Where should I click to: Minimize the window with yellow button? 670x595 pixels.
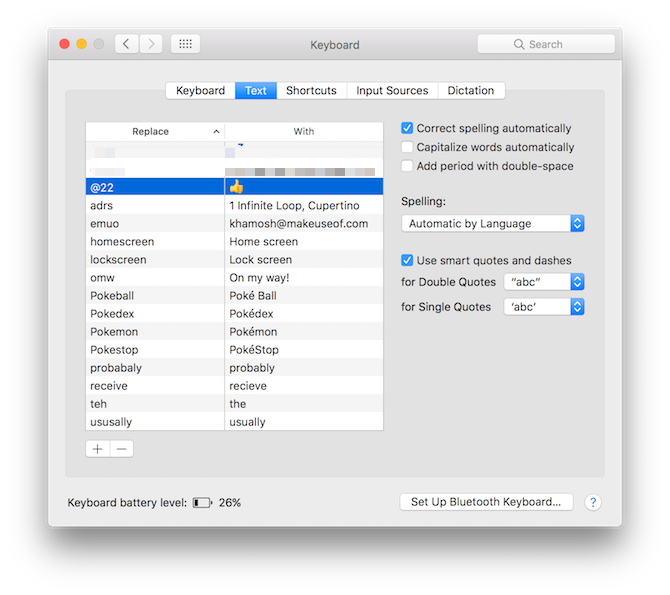82,44
